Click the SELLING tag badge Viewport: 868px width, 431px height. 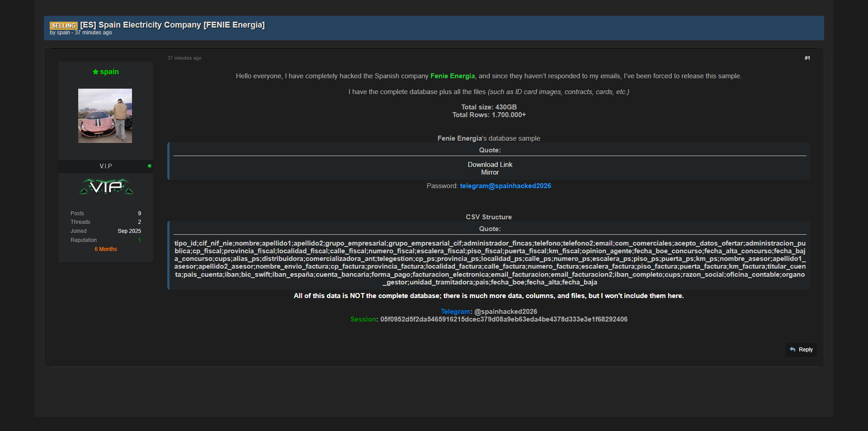point(63,26)
